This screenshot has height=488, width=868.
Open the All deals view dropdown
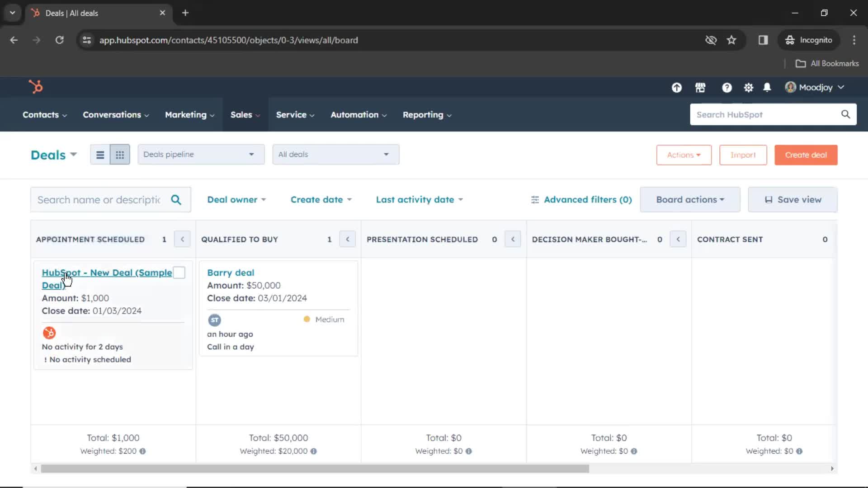click(336, 155)
